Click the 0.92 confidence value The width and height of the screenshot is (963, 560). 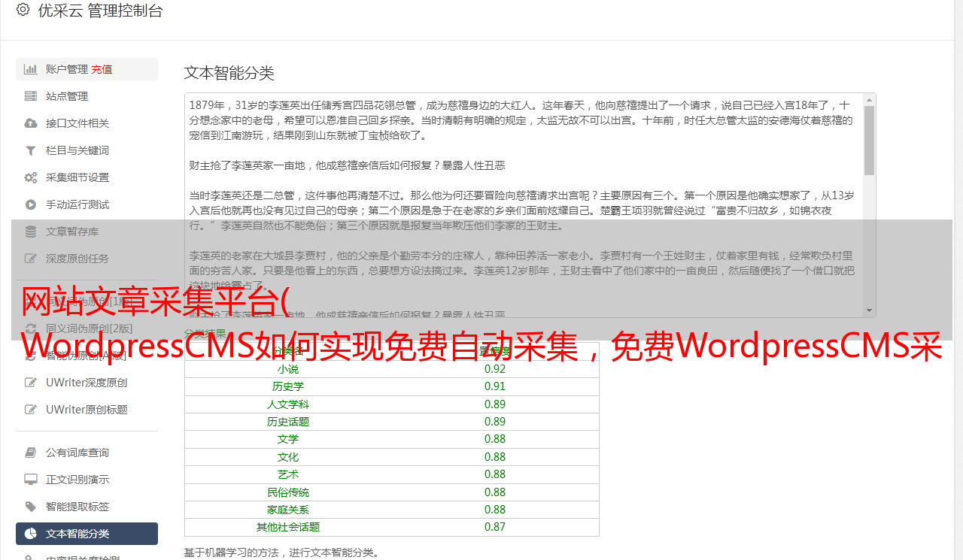pos(495,369)
